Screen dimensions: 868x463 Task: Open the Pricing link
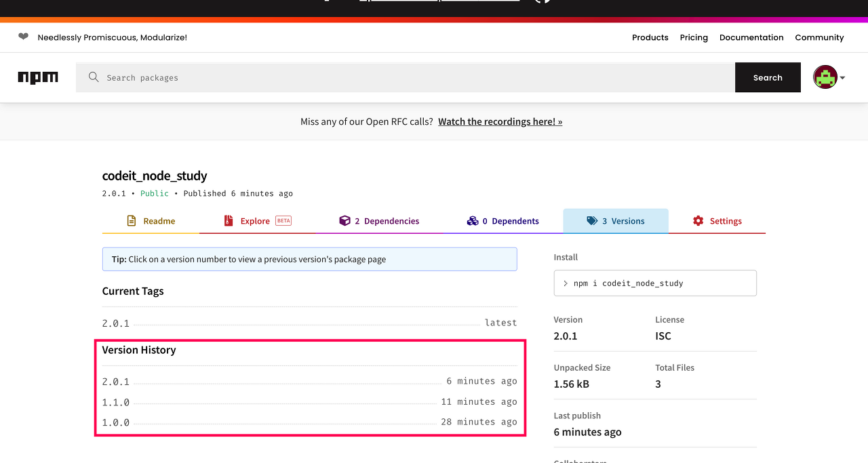[694, 37]
